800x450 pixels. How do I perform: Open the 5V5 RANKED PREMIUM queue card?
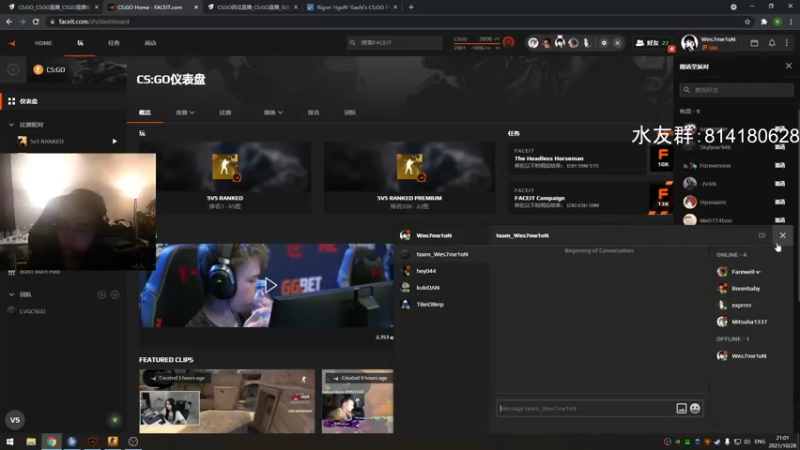409,177
